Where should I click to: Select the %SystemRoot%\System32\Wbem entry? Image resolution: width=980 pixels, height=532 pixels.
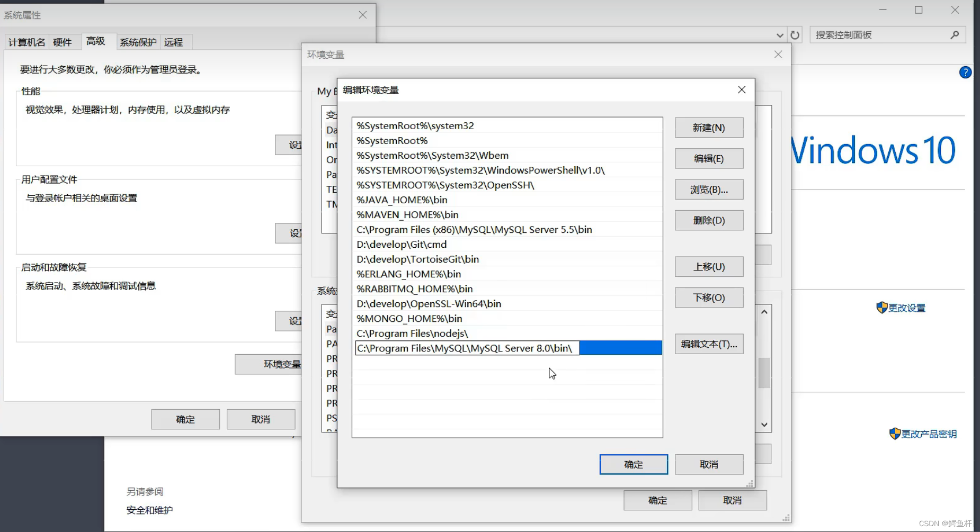click(507, 155)
